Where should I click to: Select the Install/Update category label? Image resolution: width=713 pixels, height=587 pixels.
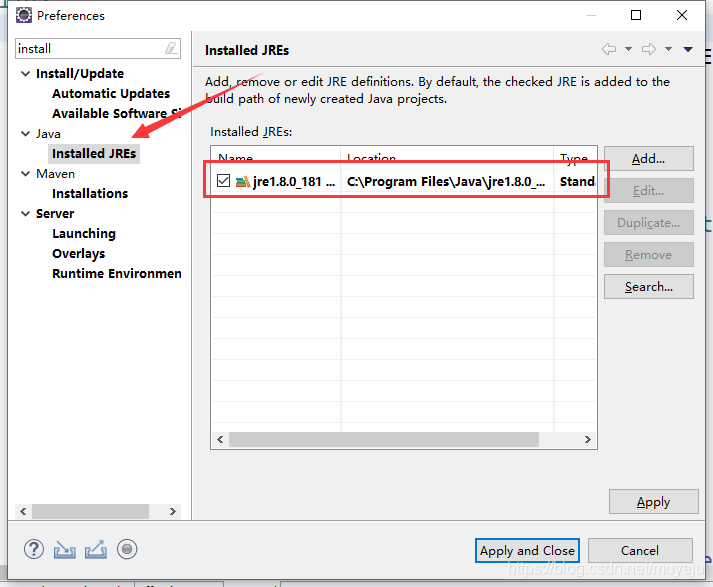pyautogui.click(x=80, y=74)
